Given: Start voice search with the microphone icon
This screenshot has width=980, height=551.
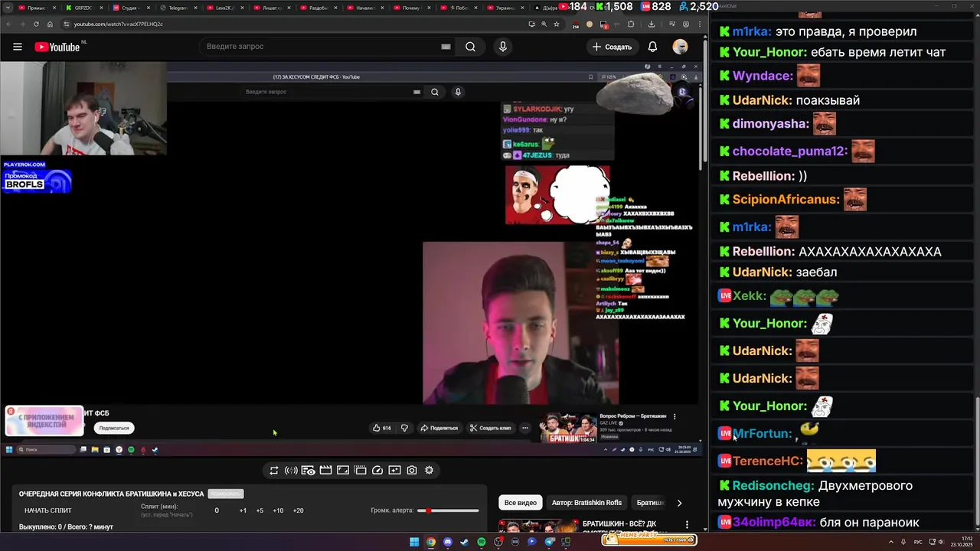Looking at the screenshot, I should 502,47.
